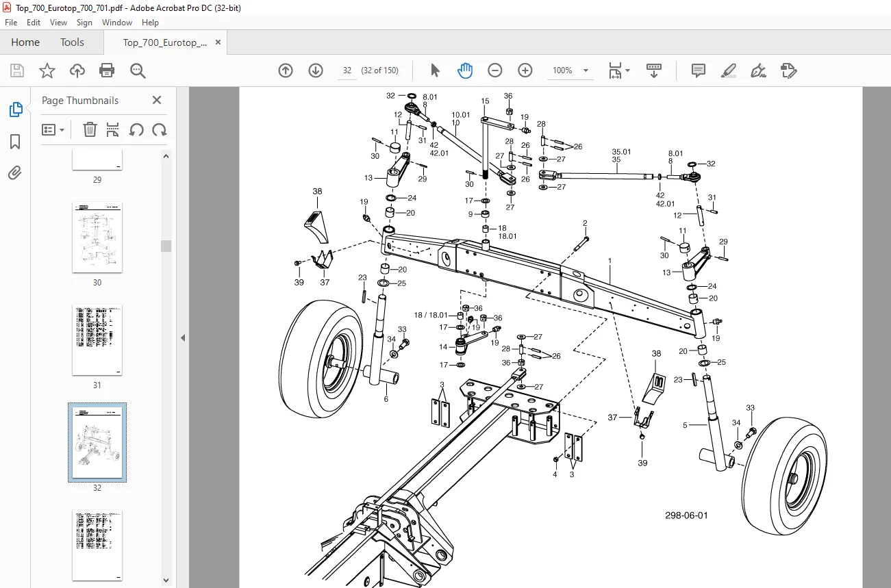
Task: Click the thumbnail panel scrollbar handle
Action: [x=165, y=246]
